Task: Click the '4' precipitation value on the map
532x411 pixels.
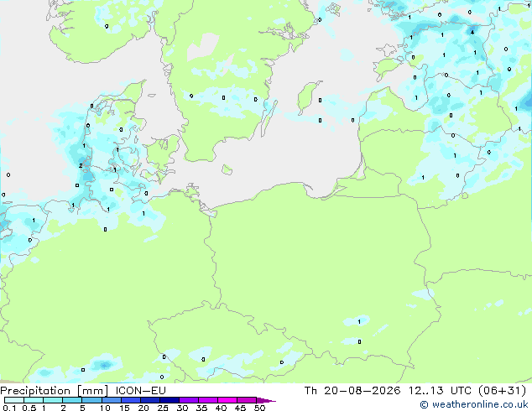Action: [472, 32]
